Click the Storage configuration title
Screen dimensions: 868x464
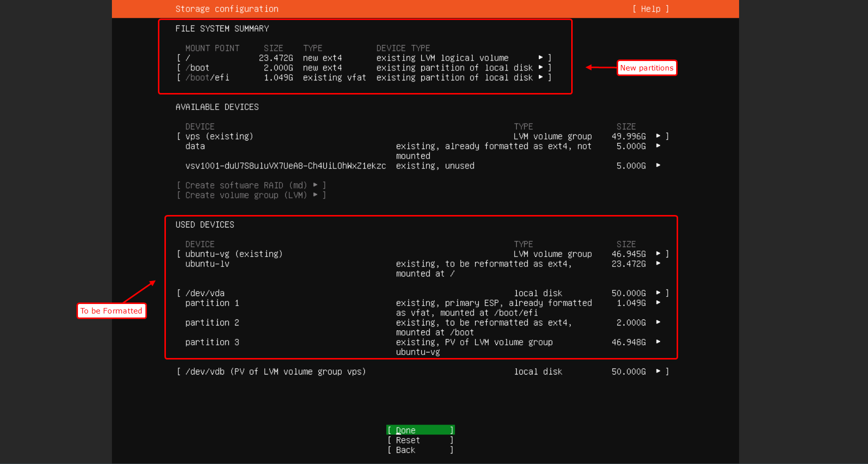227,9
